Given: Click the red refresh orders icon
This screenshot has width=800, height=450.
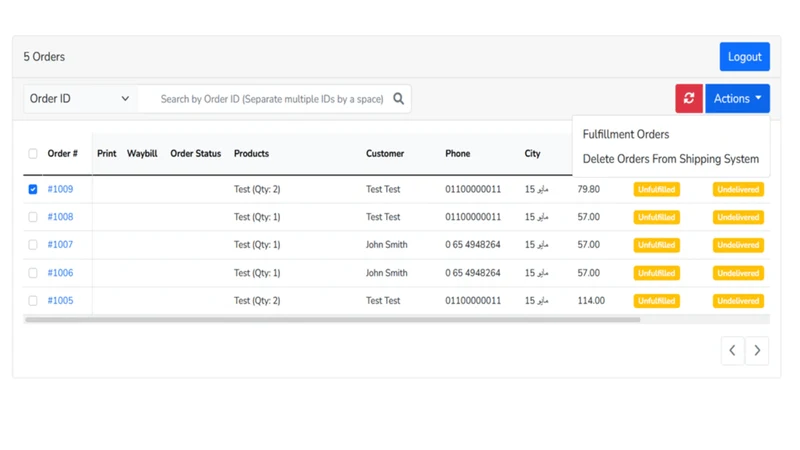Looking at the screenshot, I should pos(689,98).
